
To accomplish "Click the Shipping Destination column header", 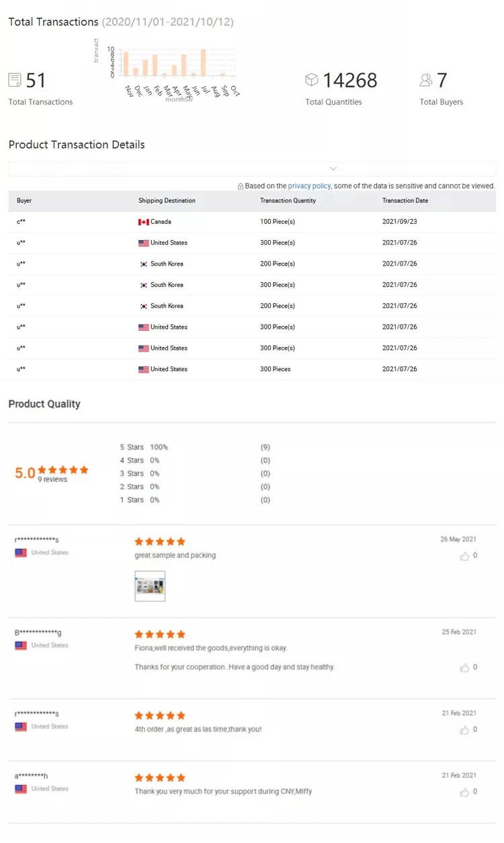I will [167, 200].
